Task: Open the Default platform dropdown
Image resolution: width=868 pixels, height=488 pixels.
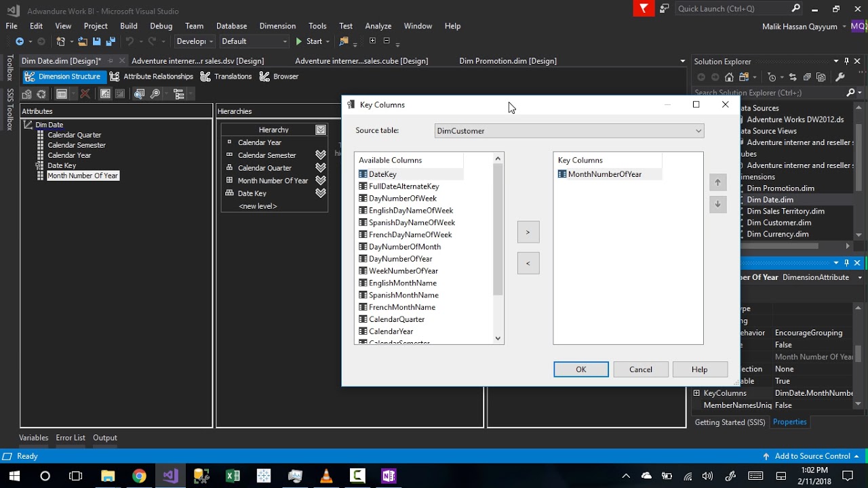Action: click(254, 41)
